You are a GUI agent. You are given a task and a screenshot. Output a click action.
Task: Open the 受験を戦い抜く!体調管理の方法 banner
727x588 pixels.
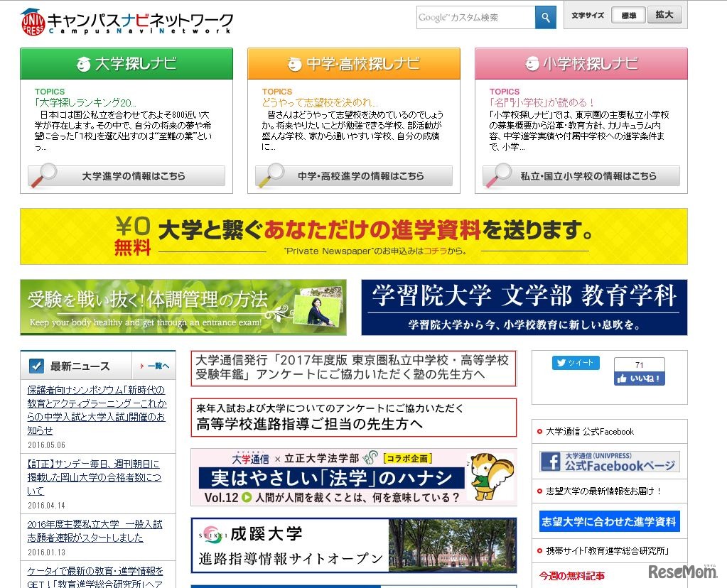pyautogui.click(x=183, y=307)
